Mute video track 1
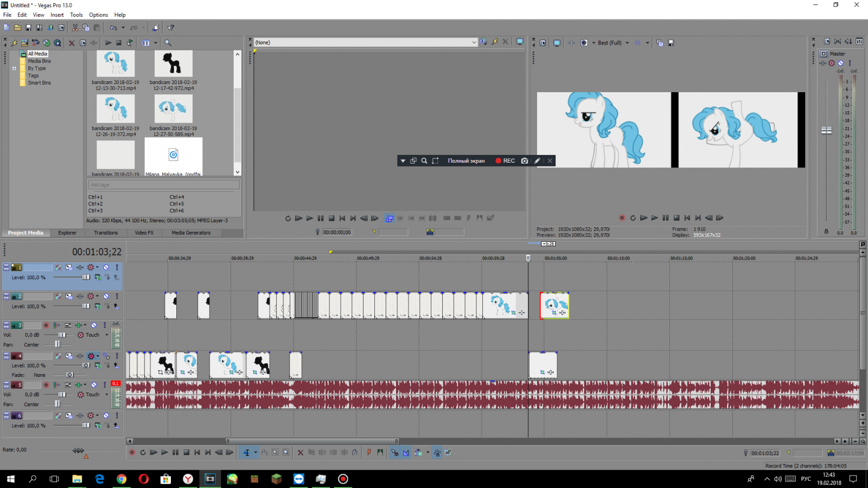The image size is (868, 488). (x=106, y=267)
